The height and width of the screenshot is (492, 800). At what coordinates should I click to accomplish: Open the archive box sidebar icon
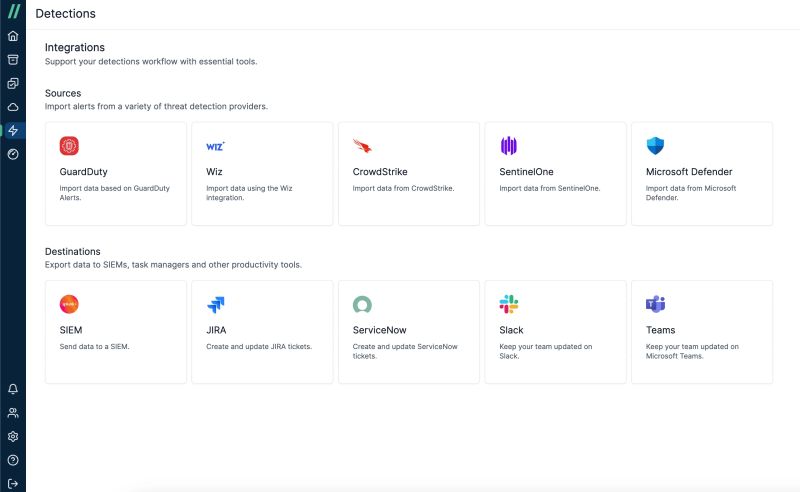pyautogui.click(x=13, y=60)
